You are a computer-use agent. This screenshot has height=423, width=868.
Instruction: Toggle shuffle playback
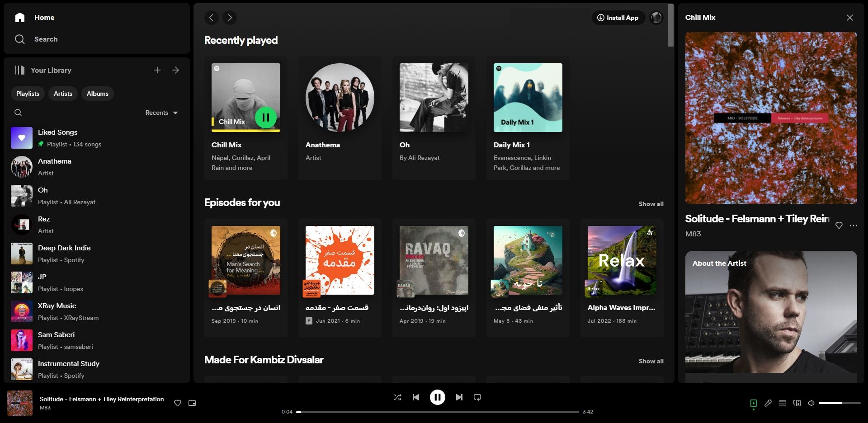[x=397, y=397]
